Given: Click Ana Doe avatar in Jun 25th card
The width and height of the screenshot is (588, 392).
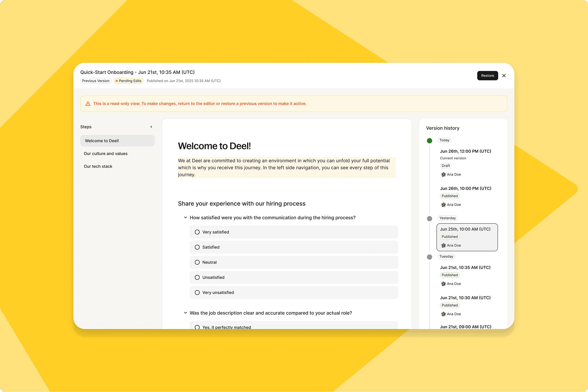Looking at the screenshot, I should coord(443,245).
